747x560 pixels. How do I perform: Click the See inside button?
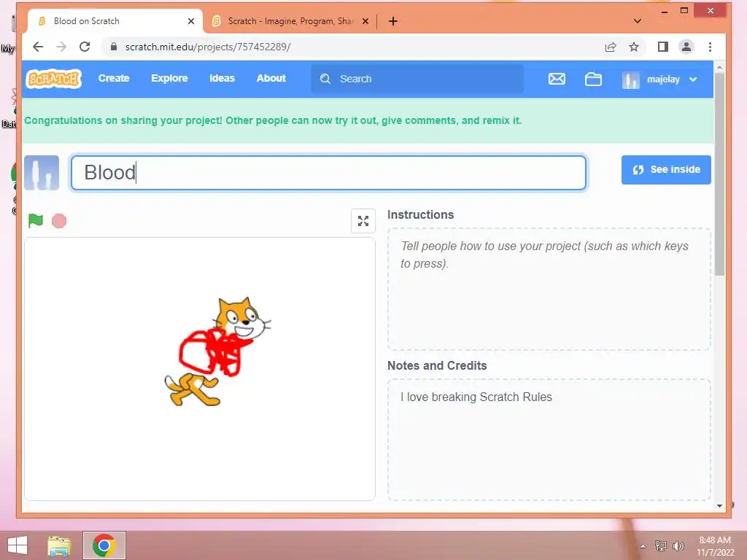pyautogui.click(x=666, y=169)
